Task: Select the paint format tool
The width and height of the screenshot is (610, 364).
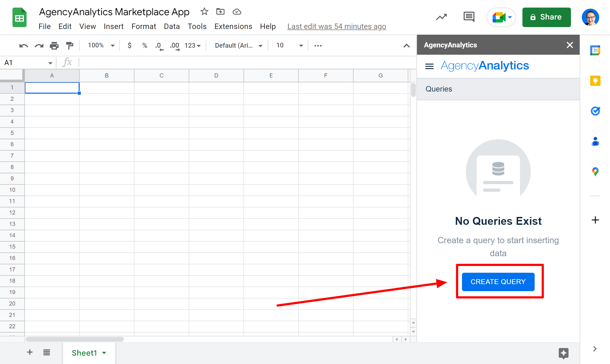Action: (70, 45)
